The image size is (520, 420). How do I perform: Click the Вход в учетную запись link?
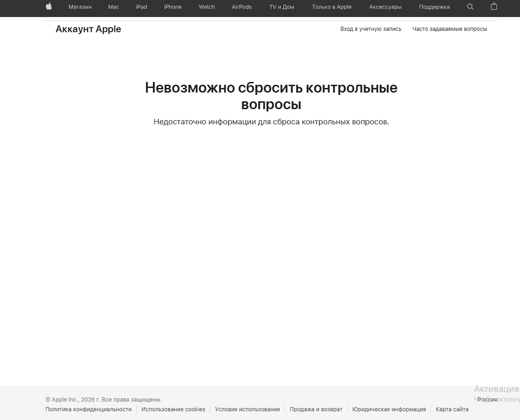click(371, 29)
